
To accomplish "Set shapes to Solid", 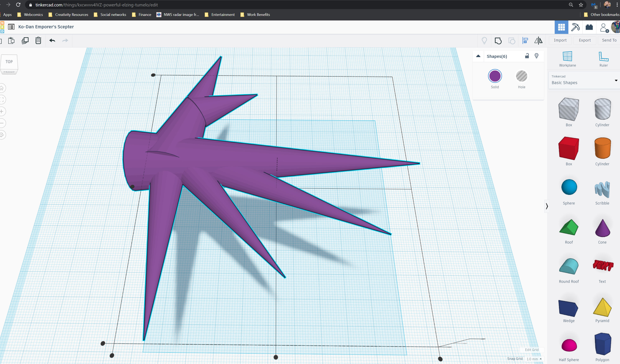I will tap(495, 79).
